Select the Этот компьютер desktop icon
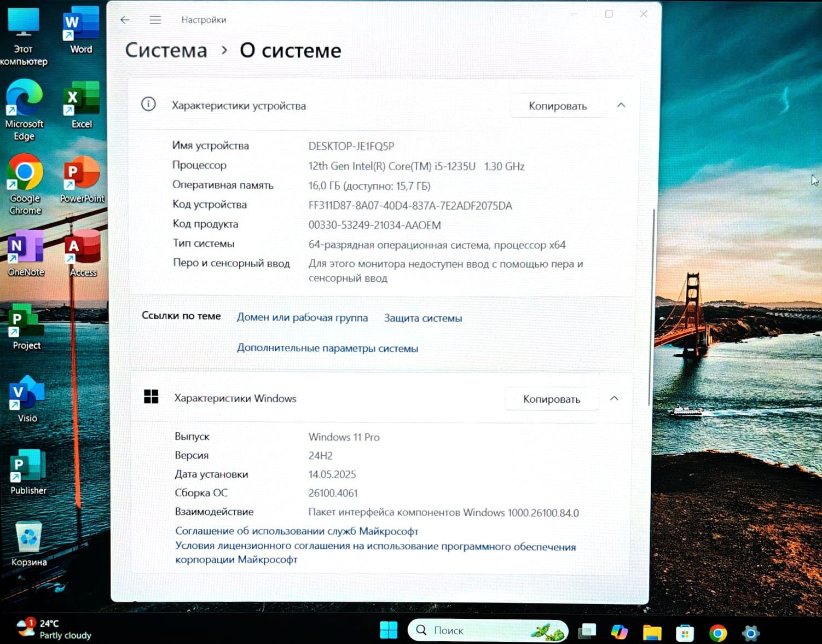The width and height of the screenshot is (822, 644). [24, 36]
